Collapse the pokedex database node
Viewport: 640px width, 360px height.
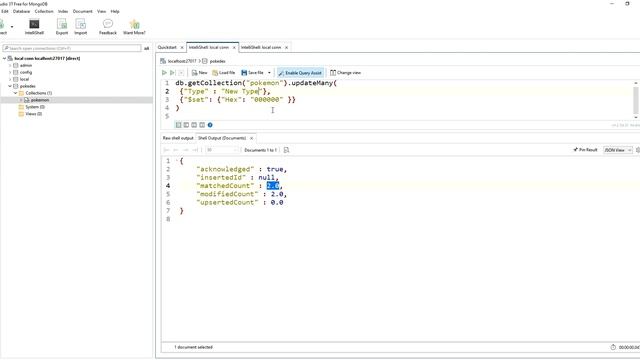tap(10, 86)
